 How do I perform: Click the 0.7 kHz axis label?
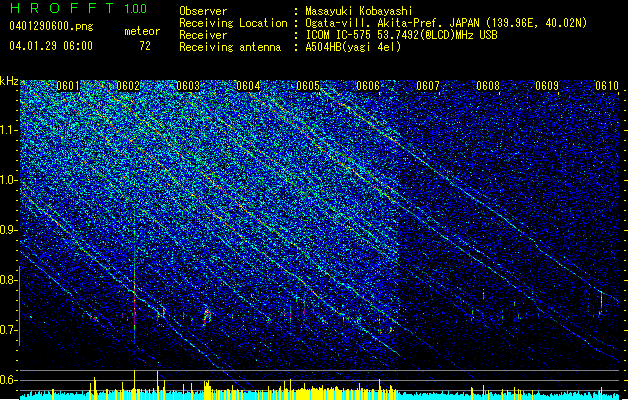point(9,330)
